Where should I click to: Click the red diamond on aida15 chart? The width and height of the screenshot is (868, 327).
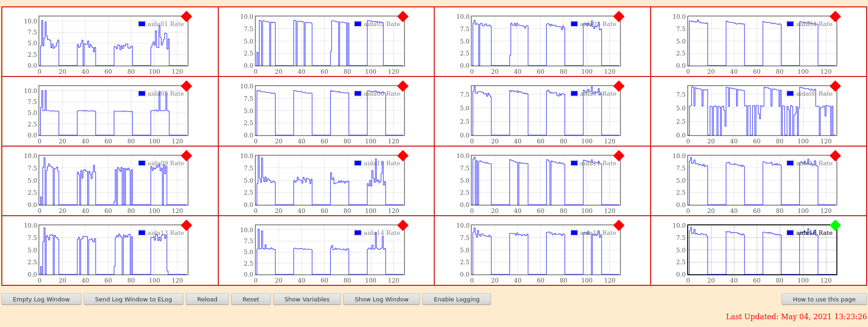619,225
